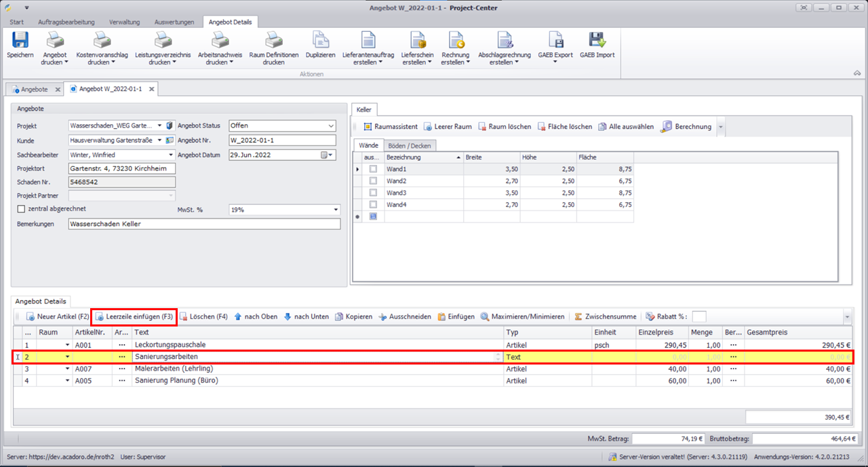
Task: Check the Wand3 selection checkbox
Action: point(373,193)
